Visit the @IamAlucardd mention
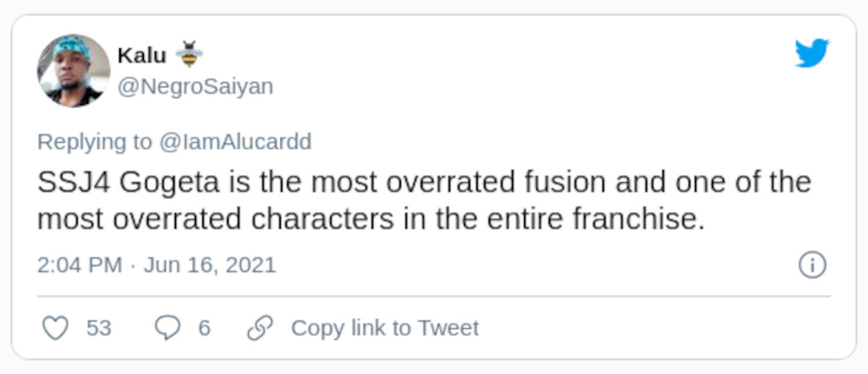Screen dimensions: 868x374 (x=234, y=142)
